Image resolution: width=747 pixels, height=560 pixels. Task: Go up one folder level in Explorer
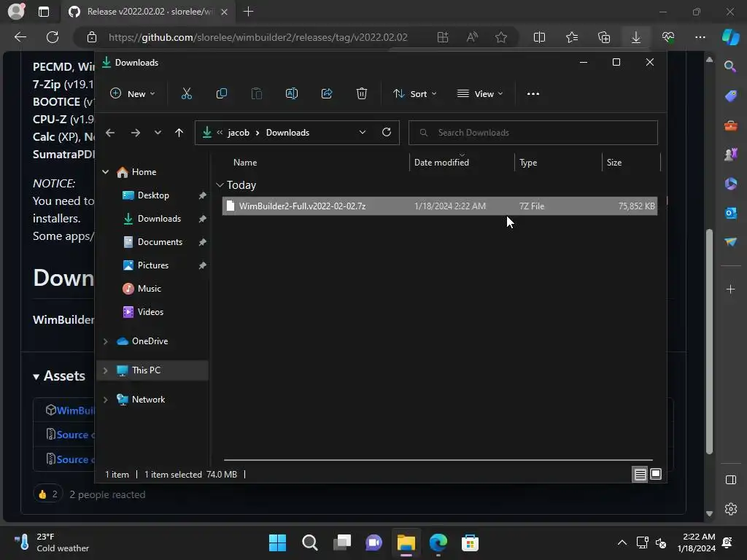(179, 133)
